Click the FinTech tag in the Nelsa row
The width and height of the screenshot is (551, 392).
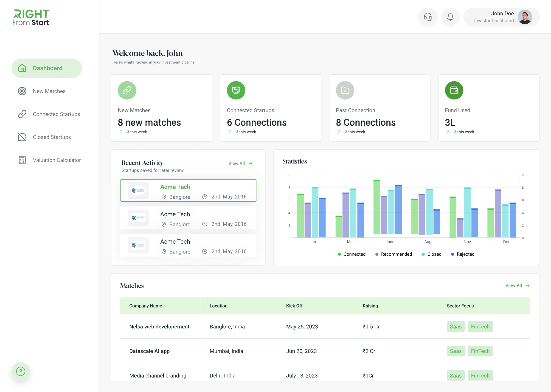coord(480,327)
